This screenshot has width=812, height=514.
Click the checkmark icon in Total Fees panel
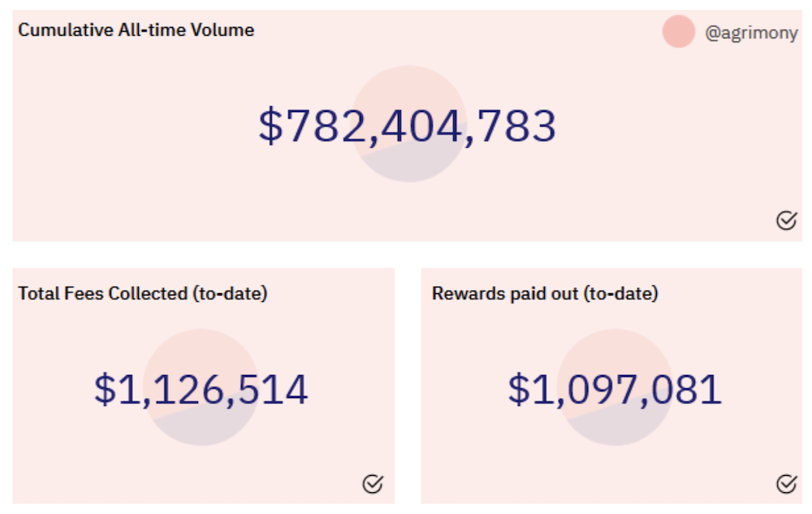pyautogui.click(x=373, y=484)
